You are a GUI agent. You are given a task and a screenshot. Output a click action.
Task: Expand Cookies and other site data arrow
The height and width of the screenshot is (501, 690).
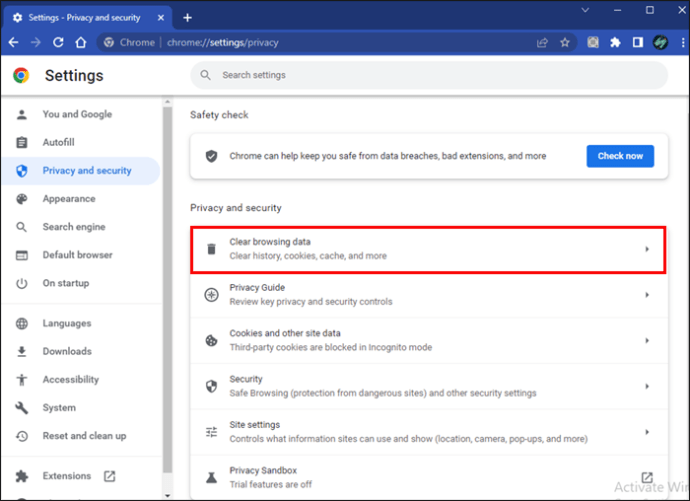(x=647, y=340)
